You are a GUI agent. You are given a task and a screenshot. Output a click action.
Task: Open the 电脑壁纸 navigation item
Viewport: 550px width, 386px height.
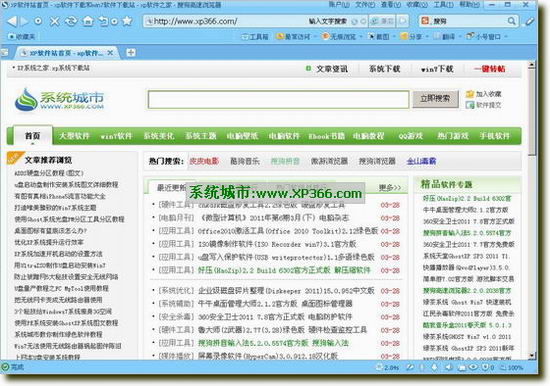pyautogui.click(x=242, y=136)
